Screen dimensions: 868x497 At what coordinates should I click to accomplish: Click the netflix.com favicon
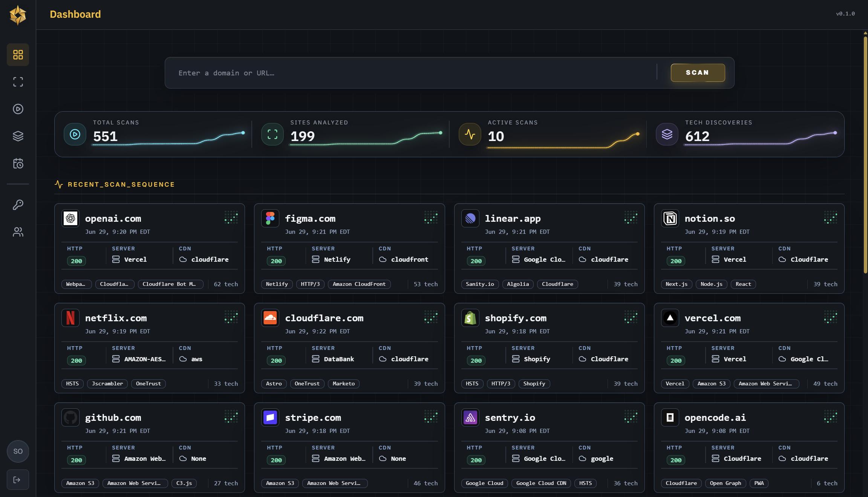point(70,318)
